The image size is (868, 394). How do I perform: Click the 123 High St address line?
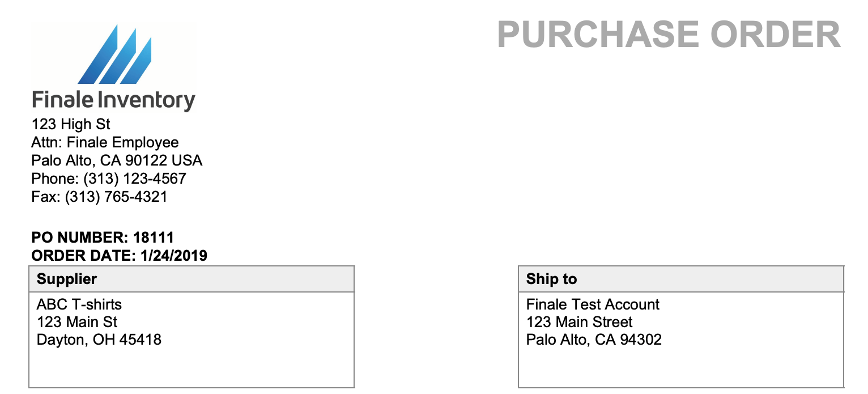coord(71,125)
